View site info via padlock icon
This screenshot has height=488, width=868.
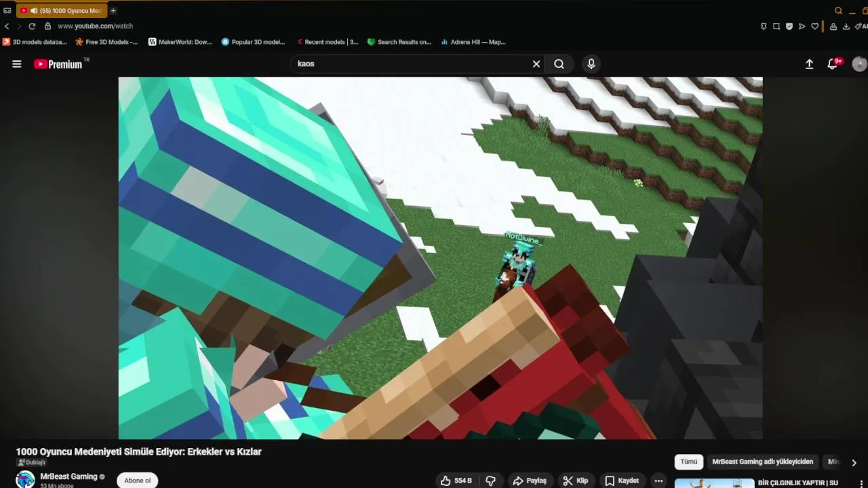(47, 26)
